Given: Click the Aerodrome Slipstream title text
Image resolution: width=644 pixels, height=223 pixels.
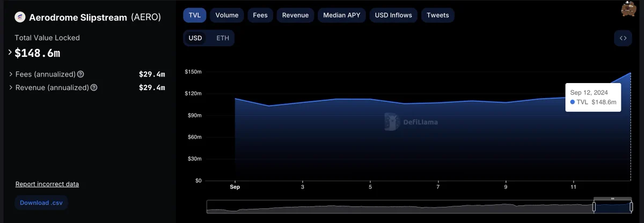Looking at the screenshot, I should click(x=78, y=17).
